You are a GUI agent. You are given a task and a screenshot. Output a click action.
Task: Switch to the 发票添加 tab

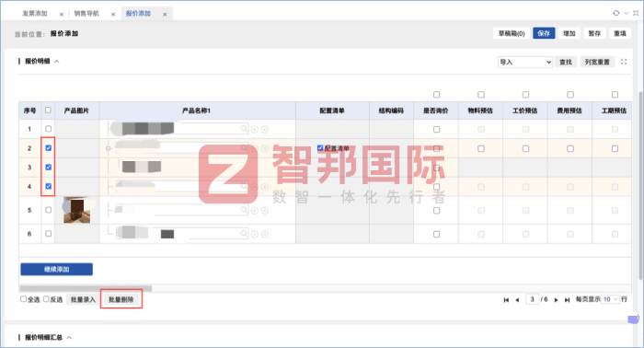point(35,14)
